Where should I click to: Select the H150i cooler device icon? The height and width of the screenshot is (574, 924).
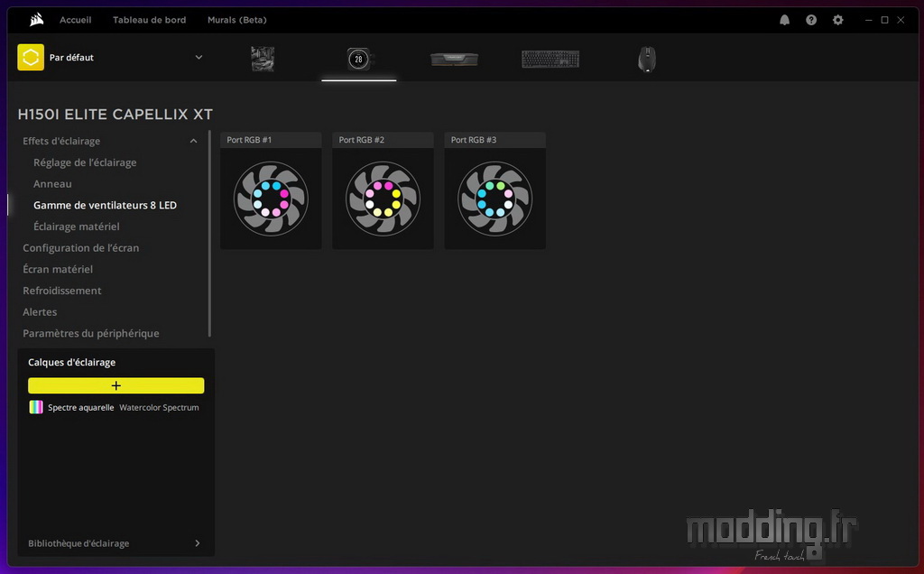pyautogui.click(x=359, y=59)
